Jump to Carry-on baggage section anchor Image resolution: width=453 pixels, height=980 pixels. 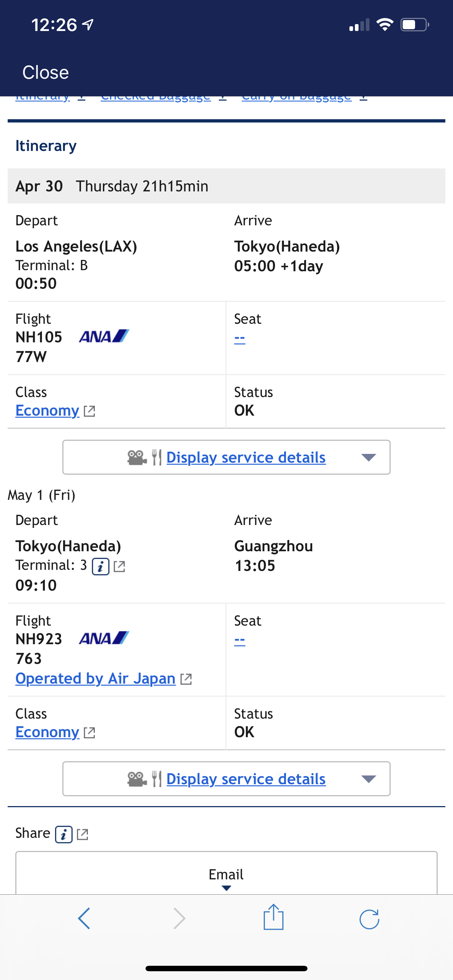click(304, 97)
